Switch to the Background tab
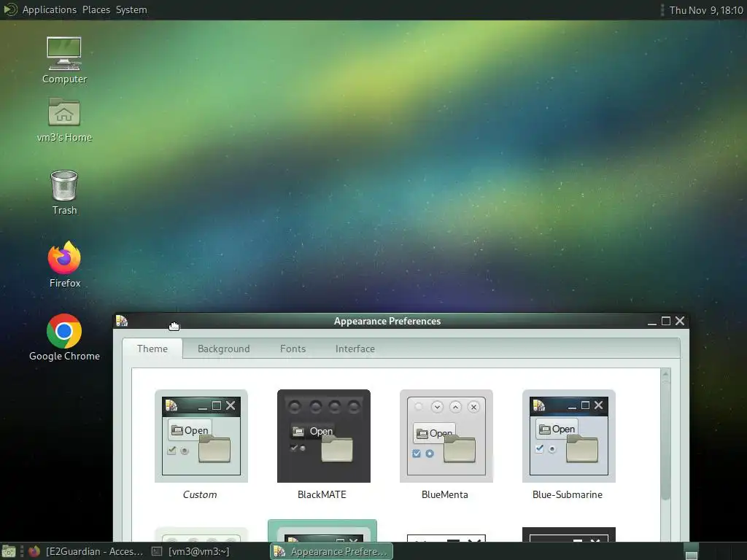The image size is (747, 560). pyautogui.click(x=223, y=349)
